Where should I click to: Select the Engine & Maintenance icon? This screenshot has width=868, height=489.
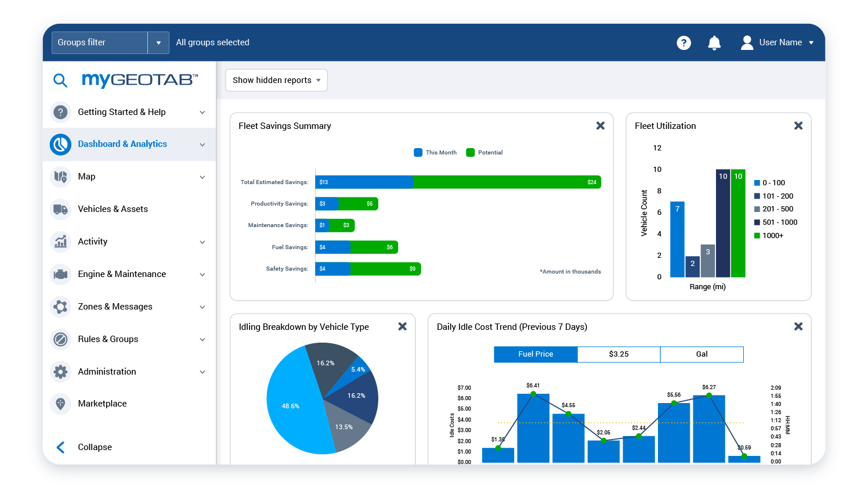60,274
